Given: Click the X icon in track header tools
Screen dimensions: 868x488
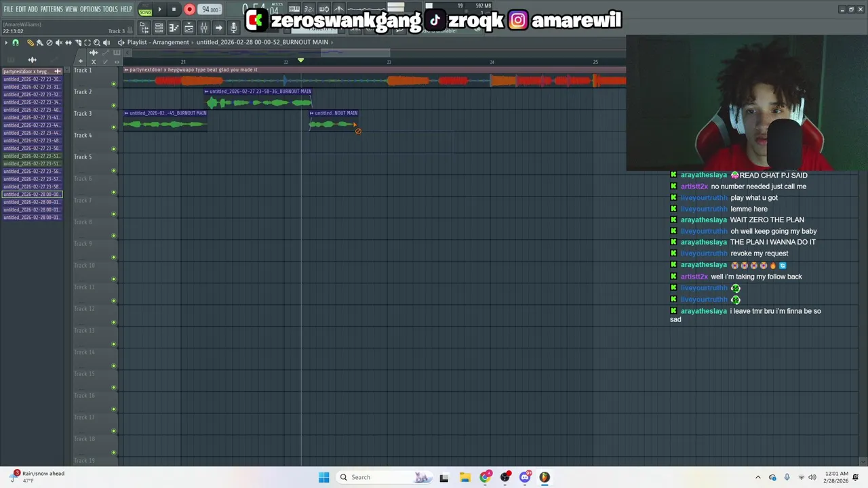Looking at the screenshot, I should pyautogui.click(x=94, y=62).
